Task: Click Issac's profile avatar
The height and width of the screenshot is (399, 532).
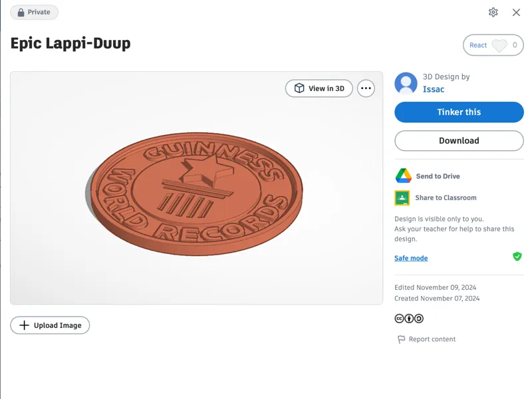Action: tap(406, 84)
